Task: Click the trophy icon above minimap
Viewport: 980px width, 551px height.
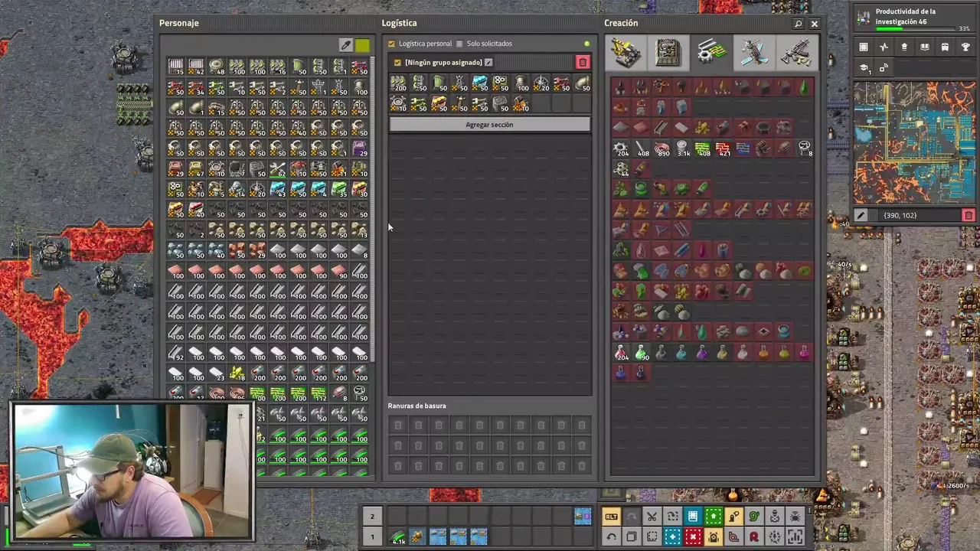Action: coord(965,47)
